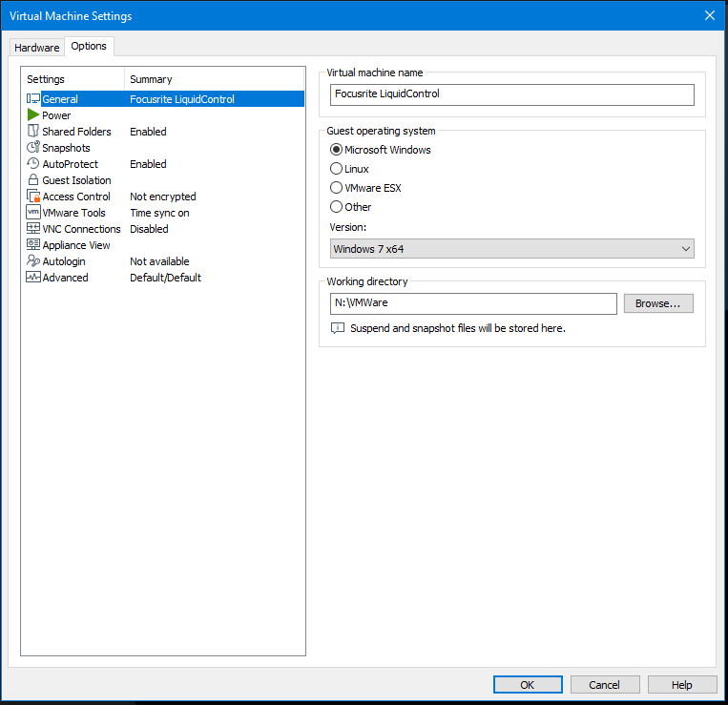
Task: Click the Autologin user icon
Action: [x=33, y=261]
